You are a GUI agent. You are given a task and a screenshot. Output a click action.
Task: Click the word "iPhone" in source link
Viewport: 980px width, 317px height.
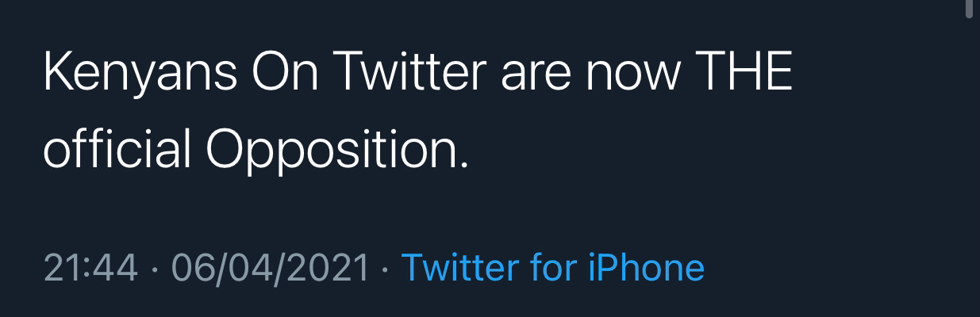pyautogui.click(x=646, y=268)
